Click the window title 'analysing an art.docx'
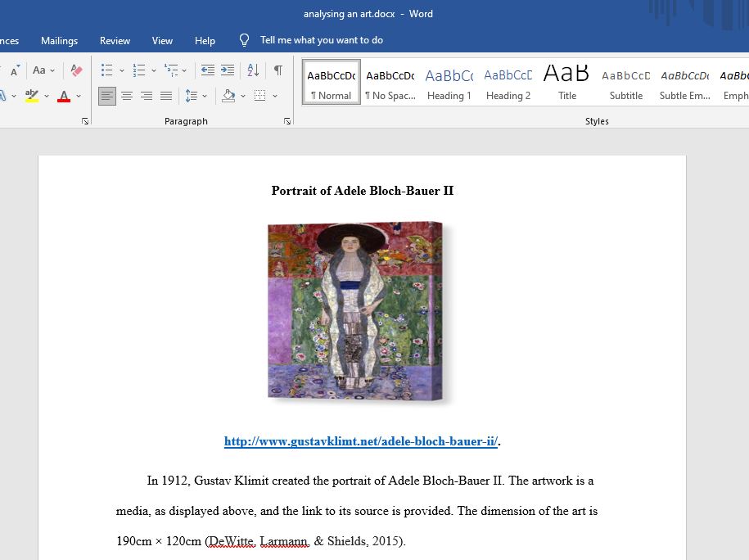The height and width of the screenshot is (560, 749). coord(350,14)
